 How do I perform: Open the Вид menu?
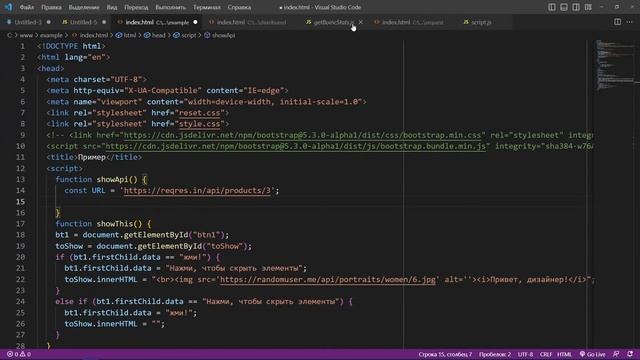112,7
